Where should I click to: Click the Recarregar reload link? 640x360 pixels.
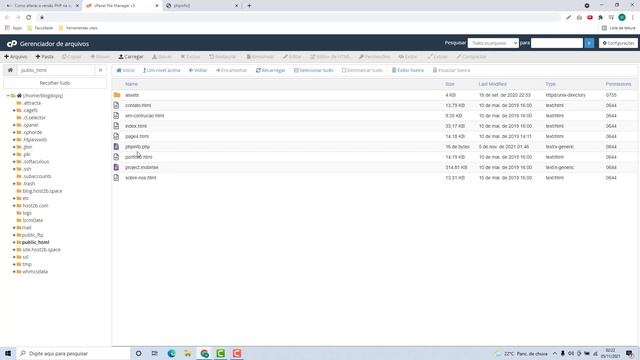(x=270, y=70)
